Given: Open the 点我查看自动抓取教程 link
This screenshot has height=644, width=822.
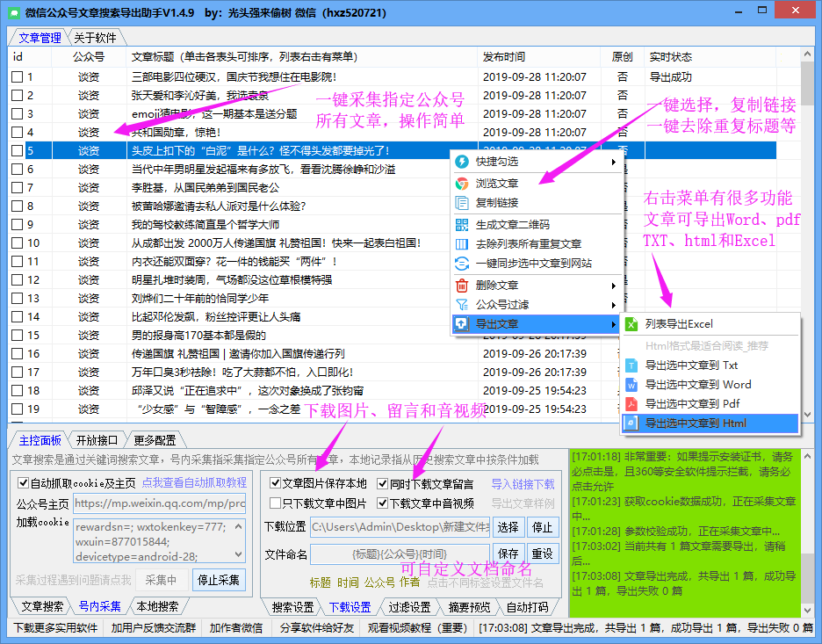Looking at the screenshot, I should pyautogui.click(x=194, y=482).
